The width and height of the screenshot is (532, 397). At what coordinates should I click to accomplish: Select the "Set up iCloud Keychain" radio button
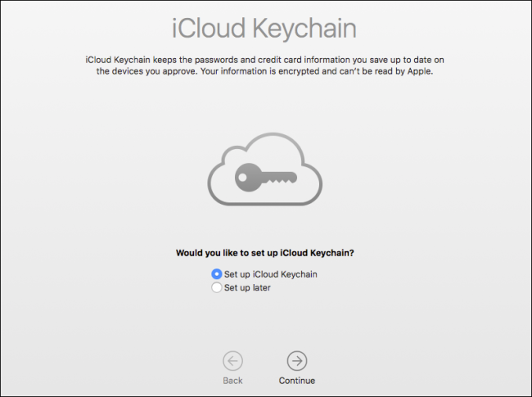(216, 274)
